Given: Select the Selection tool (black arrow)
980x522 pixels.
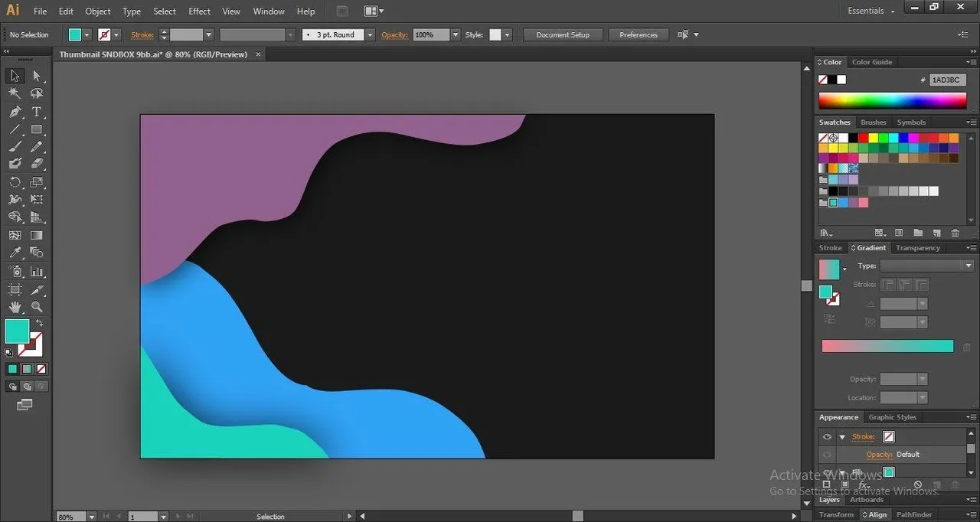Looking at the screenshot, I should pyautogui.click(x=15, y=76).
